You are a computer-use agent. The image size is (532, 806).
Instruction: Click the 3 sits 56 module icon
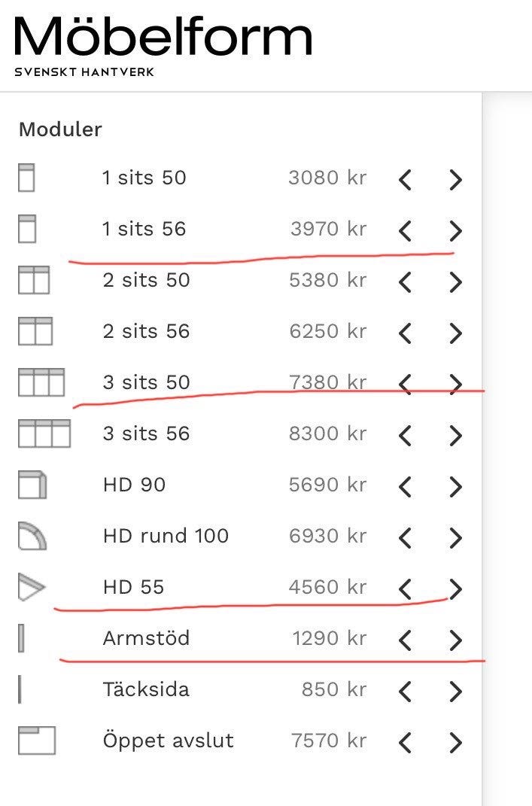coord(44,434)
